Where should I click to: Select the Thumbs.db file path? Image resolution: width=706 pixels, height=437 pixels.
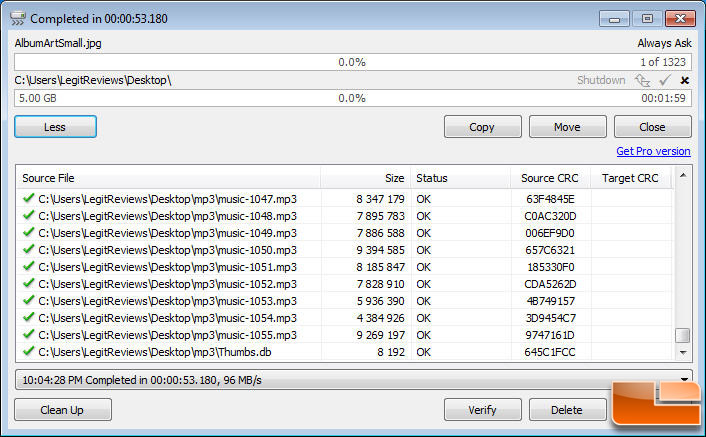tap(155, 352)
